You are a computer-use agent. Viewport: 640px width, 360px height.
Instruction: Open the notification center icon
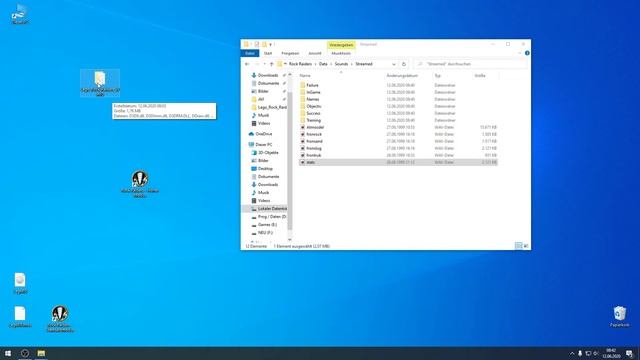(x=630, y=353)
